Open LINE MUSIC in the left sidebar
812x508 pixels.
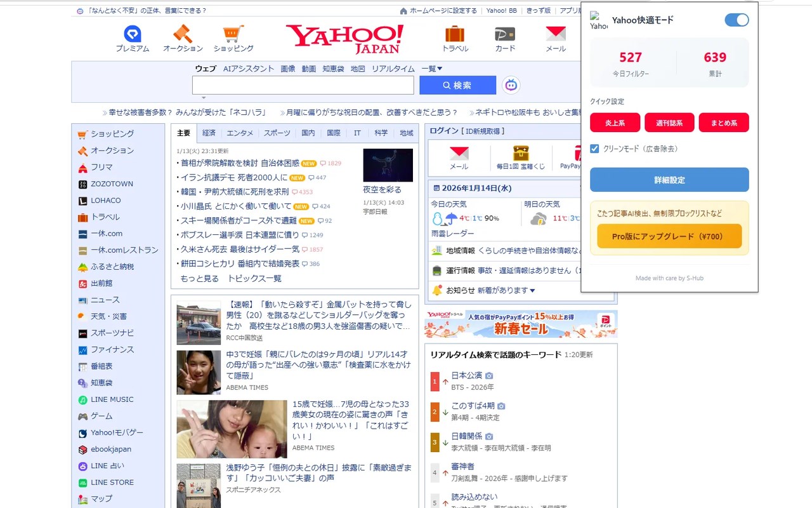point(112,399)
